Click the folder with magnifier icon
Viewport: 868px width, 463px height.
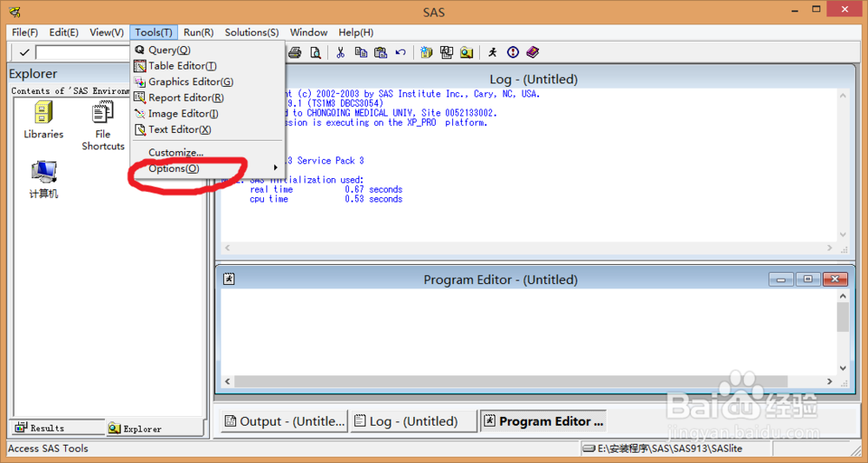click(467, 53)
